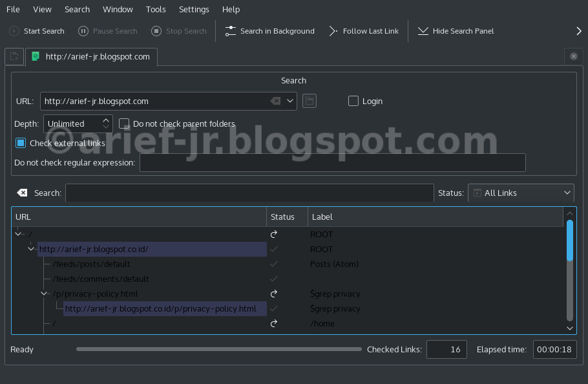Open the Settings menu
Image resolution: width=588 pixels, height=384 pixels.
click(194, 10)
